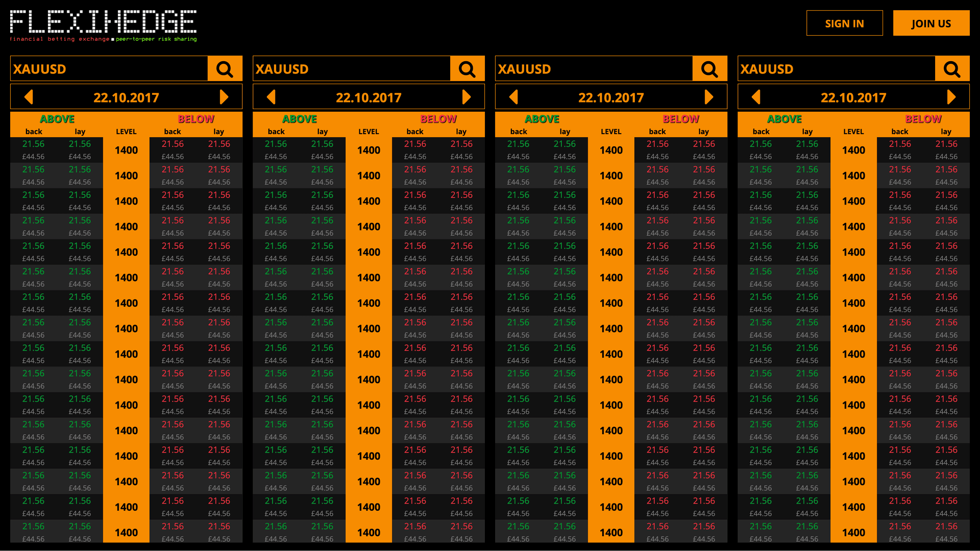Click first-row 1400 level in the fourth panel
Screen dimensions: 980x551
(853, 151)
